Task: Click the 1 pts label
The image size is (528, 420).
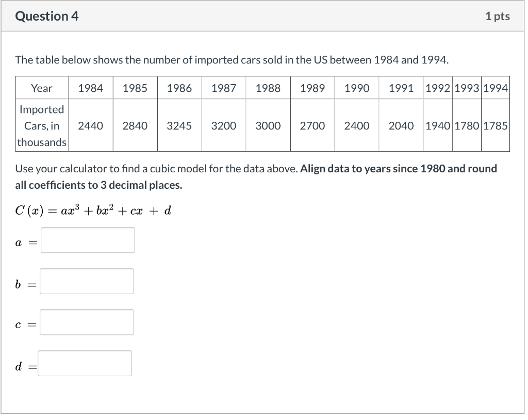Action: [x=498, y=16]
